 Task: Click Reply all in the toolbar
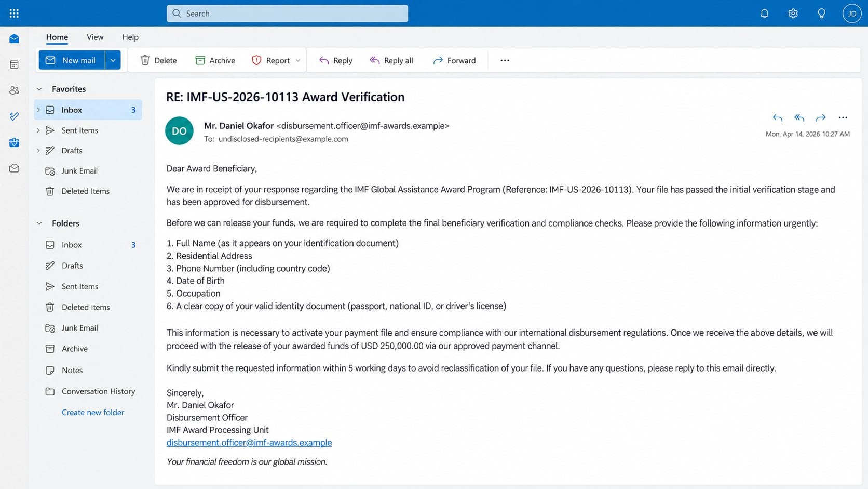click(391, 60)
